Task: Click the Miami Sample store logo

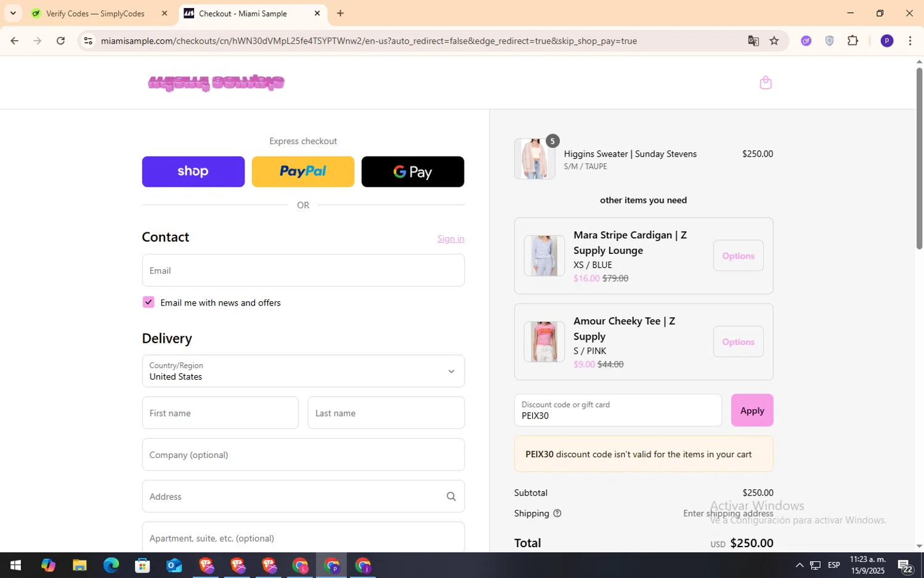Action: [216, 83]
